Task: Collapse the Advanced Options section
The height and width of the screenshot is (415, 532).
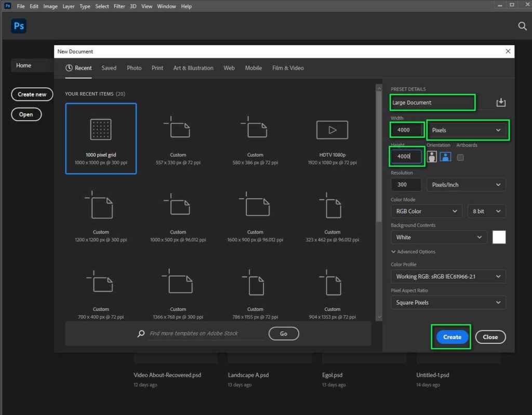Action: click(393, 251)
